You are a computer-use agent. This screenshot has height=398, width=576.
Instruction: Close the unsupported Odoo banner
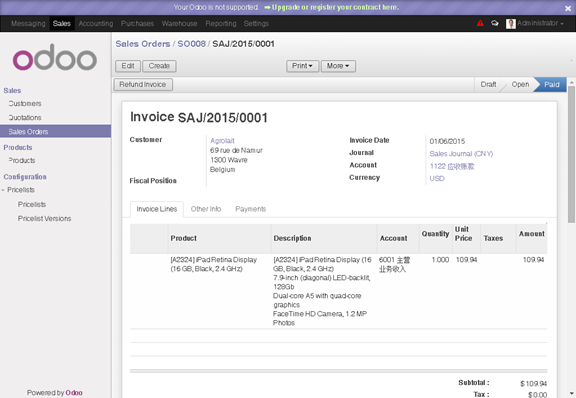click(x=568, y=8)
